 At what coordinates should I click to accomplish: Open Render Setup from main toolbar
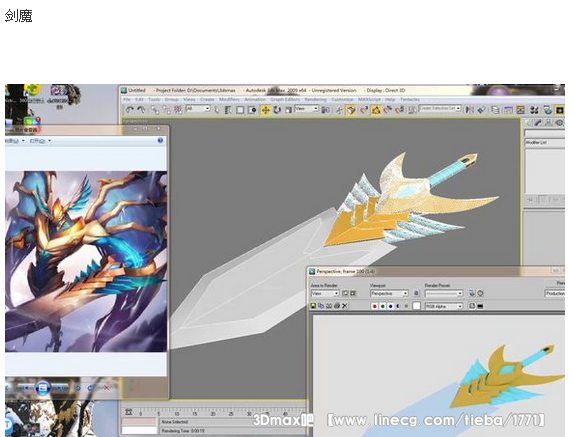point(548,110)
